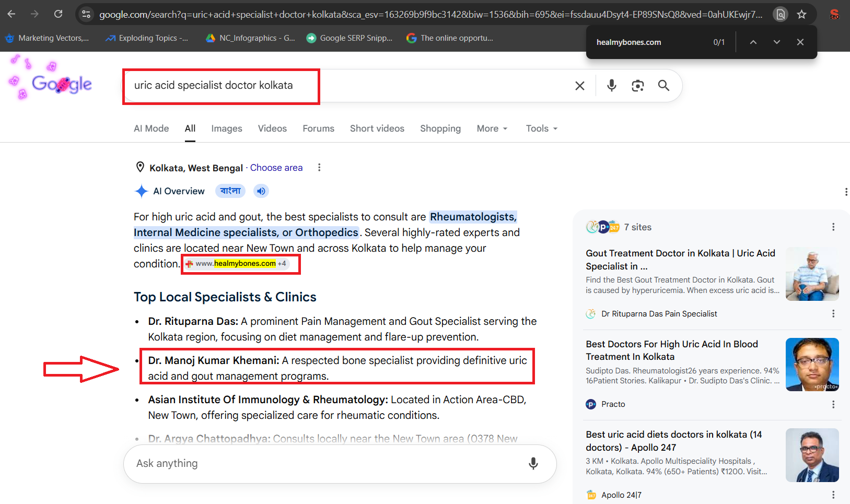Open options for Dr Rituparna Das result
Viewport: 850px width, 504px height.
833,314
